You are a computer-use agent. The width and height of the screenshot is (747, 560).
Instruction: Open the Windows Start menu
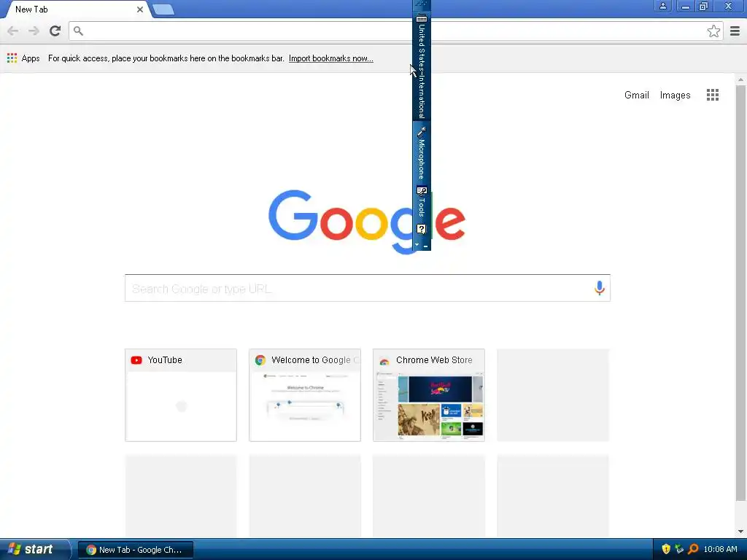[35, 549]
